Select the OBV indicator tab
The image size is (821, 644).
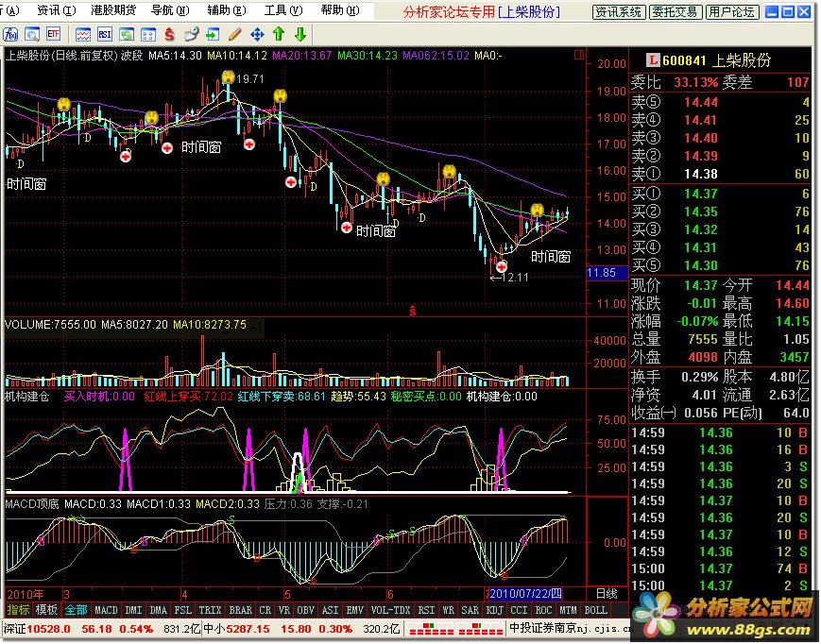tap(306, 610)
